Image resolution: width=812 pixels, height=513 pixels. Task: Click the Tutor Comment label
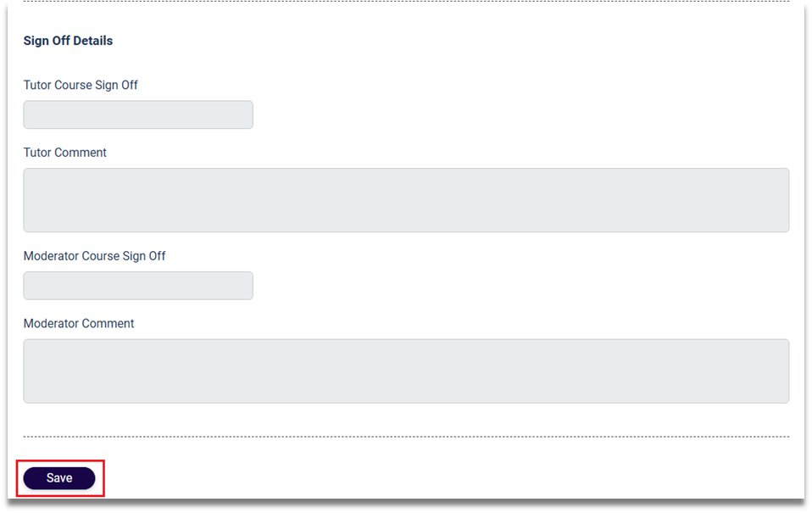65,153
